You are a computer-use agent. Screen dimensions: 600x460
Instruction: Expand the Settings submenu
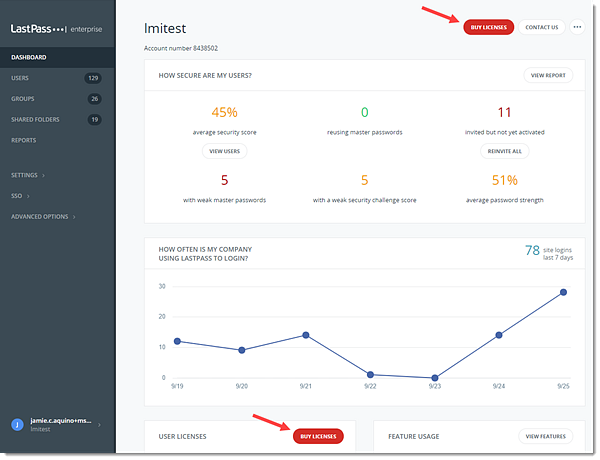[28, 175]
